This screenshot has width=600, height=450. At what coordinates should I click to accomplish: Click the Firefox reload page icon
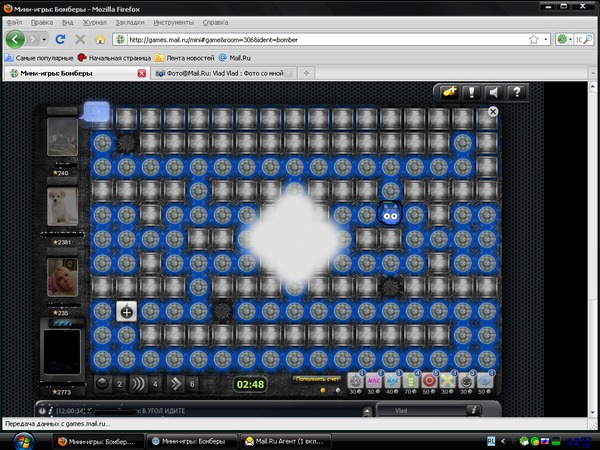click(60, 39)
